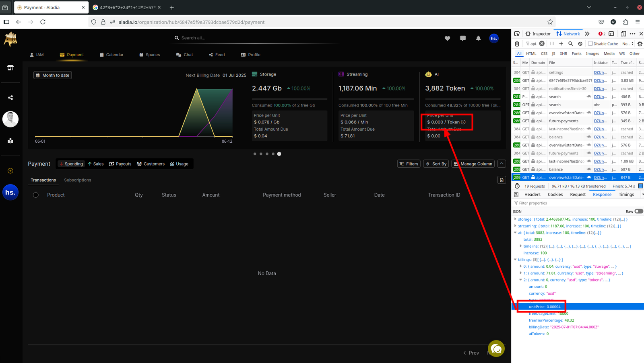Screen dimensions: 644x363
Task: Show more DevTools tools with the chevron
Action: (x=587, y=34)
